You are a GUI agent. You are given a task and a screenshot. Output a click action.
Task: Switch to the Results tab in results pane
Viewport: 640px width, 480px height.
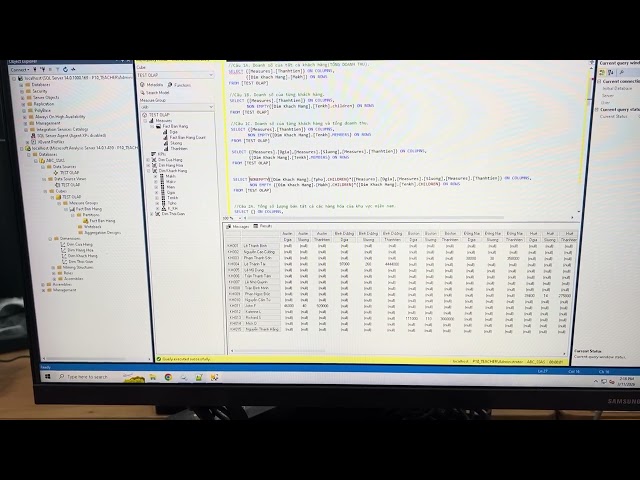[262, 226]
